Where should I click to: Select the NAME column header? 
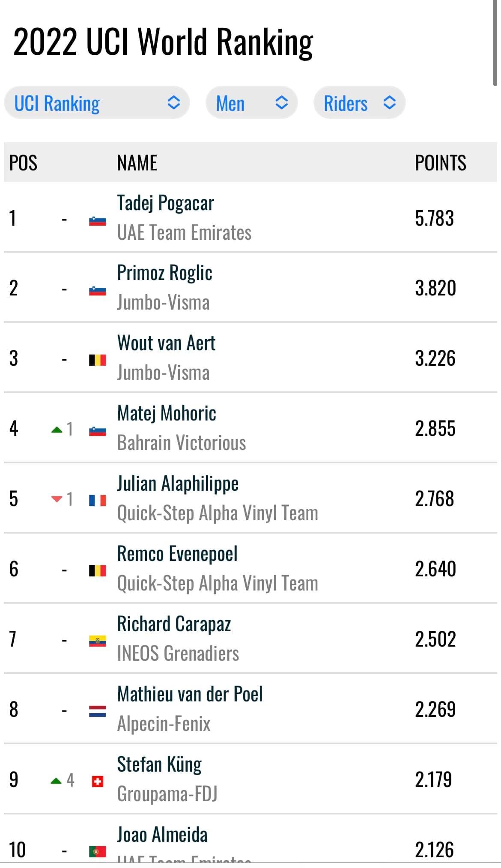tap(137, 163)
